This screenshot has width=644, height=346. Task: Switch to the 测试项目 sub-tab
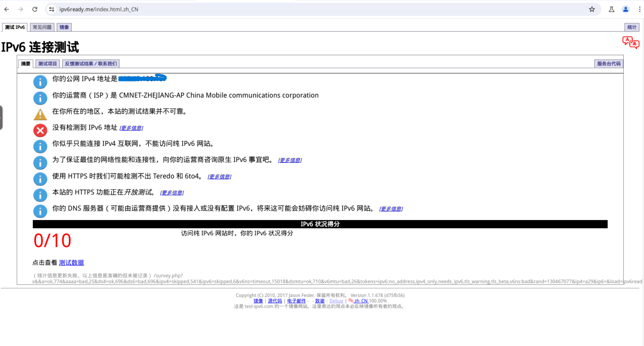(x=48, y=64)
